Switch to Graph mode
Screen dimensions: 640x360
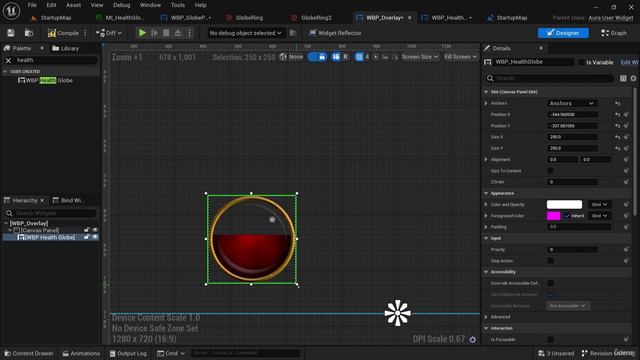[x=613, y=33]
